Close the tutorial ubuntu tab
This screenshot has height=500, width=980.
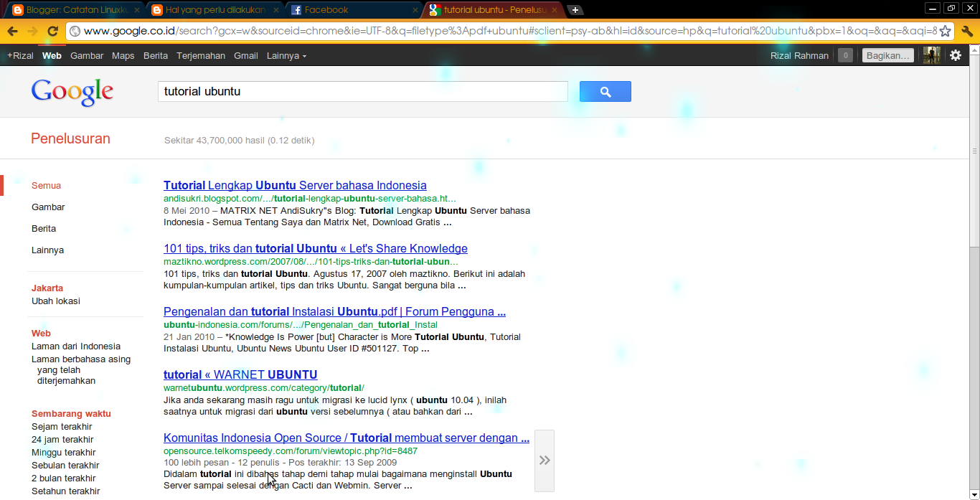coord(555,10)
